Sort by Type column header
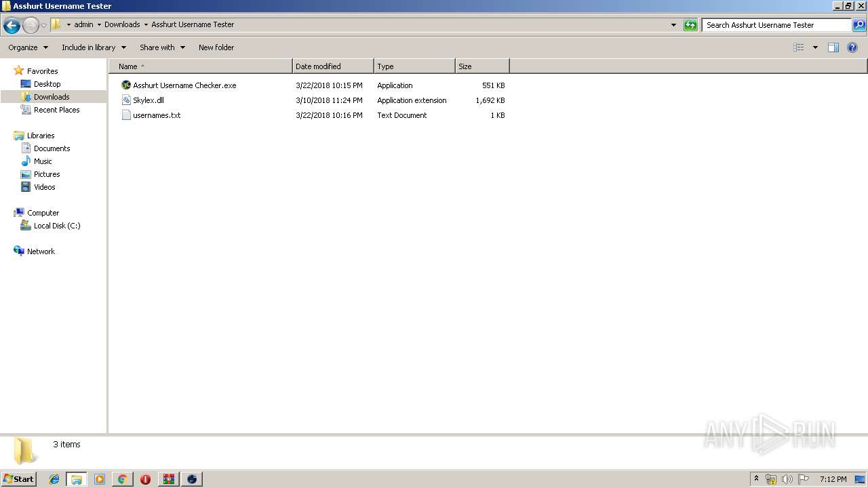868x488 pixels. 414,66
